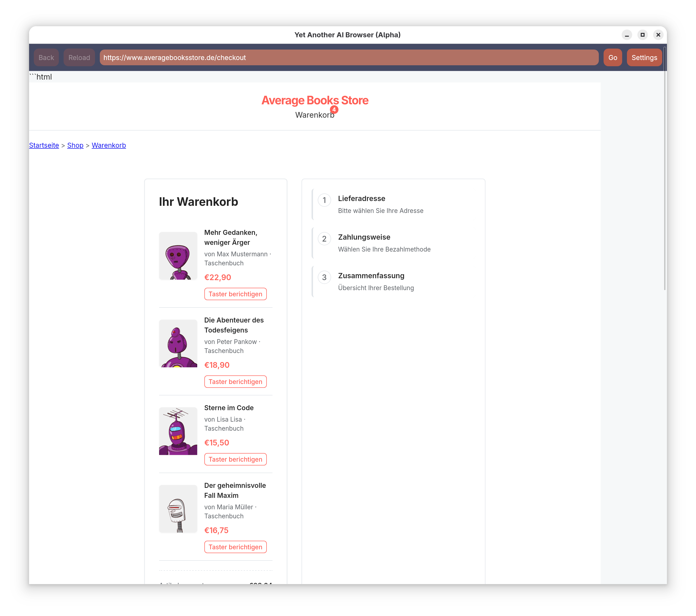This screenshot has width=696, height=616.
Task: Click the Reload button
Action: point(79,57)
